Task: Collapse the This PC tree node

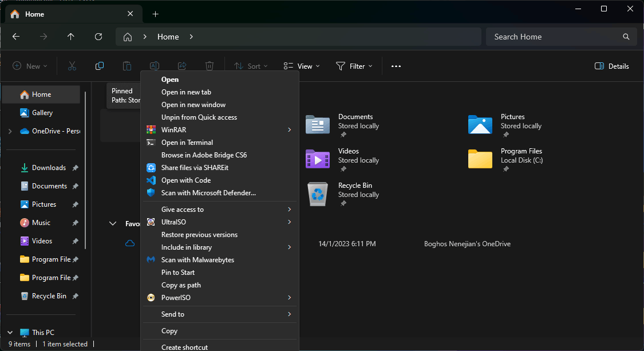Action: [x=10, y=333]
